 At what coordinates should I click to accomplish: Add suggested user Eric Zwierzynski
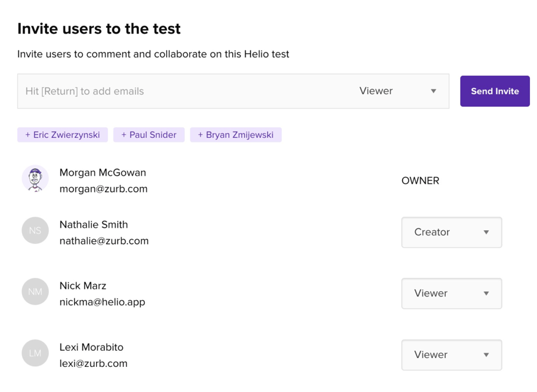pyautogui.click(x=63, y=135)
